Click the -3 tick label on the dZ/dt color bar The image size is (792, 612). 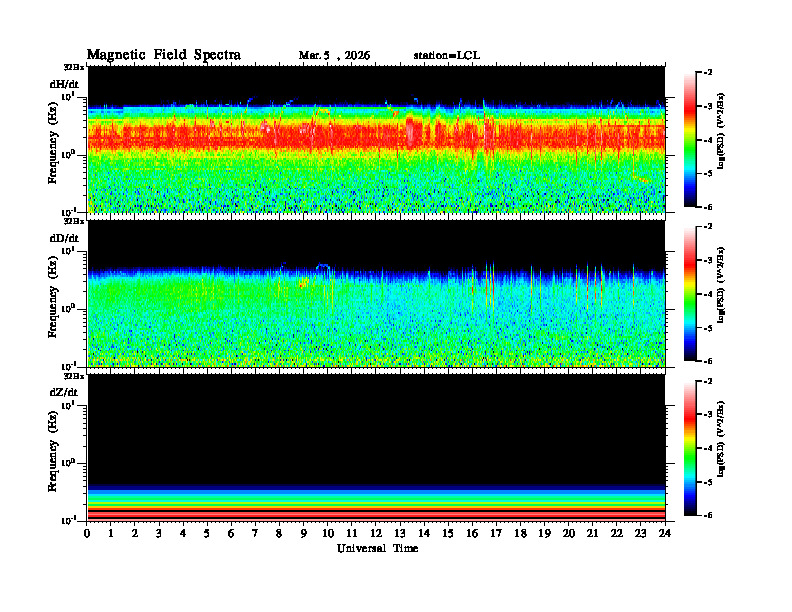tap(708, 414)
